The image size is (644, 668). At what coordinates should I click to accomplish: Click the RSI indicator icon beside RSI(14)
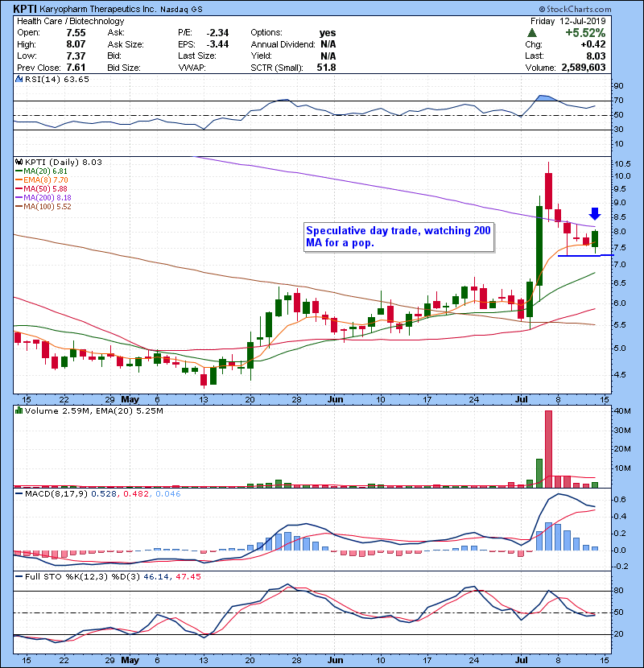pyautogui.click(x=19, y=79)
